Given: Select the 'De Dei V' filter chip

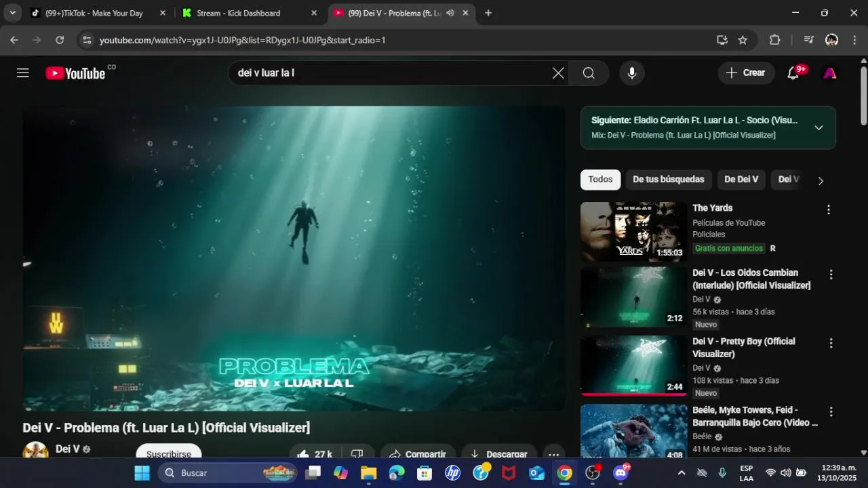Looking at the screenshot, I should click(741, 180).
